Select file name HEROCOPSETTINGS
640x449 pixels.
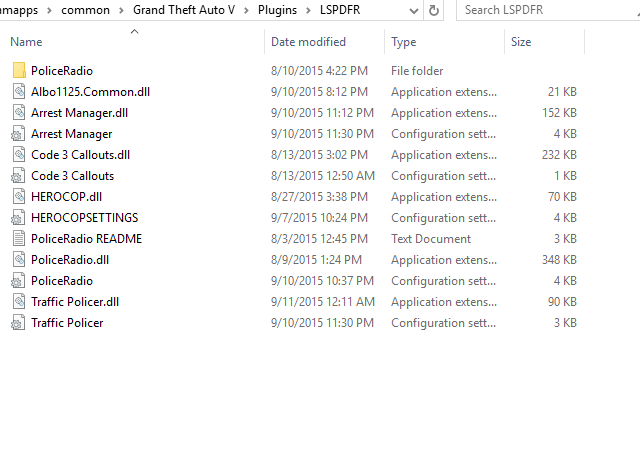pos(85,218)
